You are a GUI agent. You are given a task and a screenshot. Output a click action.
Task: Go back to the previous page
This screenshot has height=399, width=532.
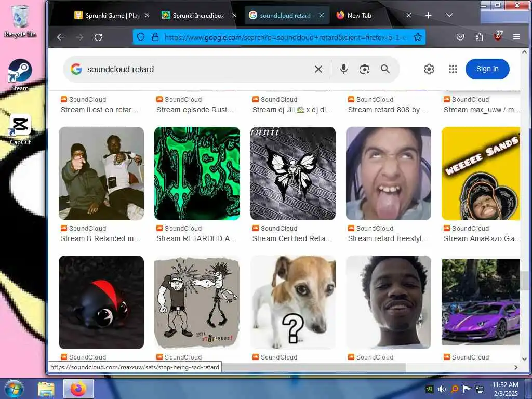pos(61,37)
